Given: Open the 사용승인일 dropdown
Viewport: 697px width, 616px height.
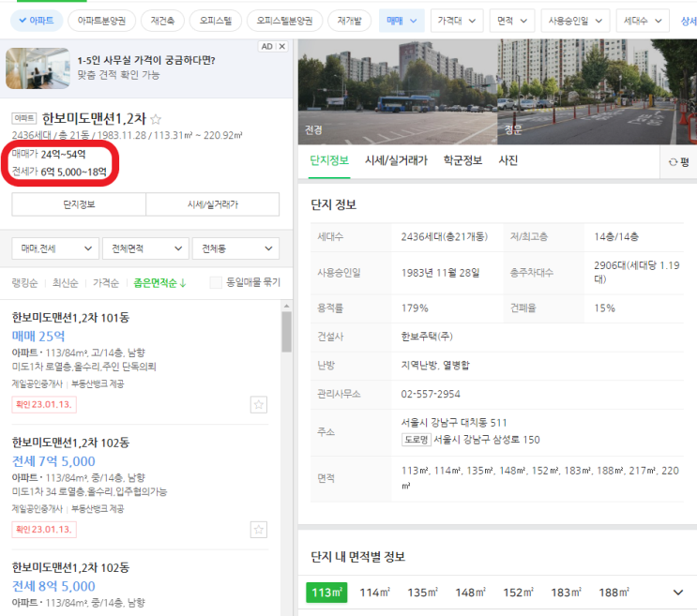Looking at the screenshot, I should pos(575,21).
